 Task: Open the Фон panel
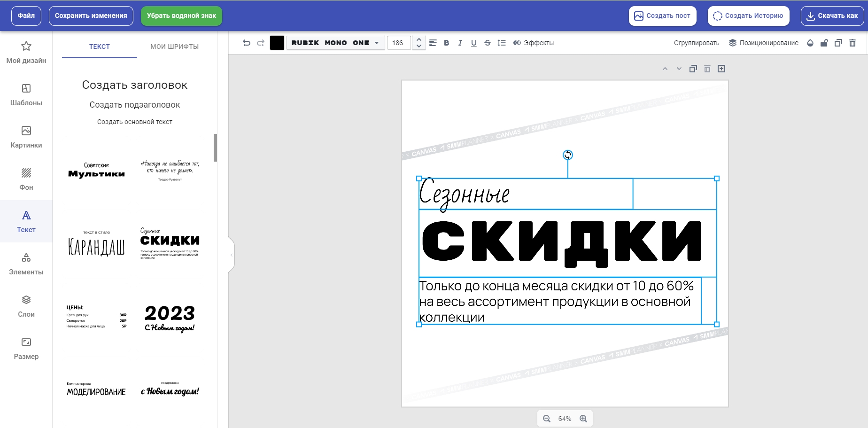26,179
